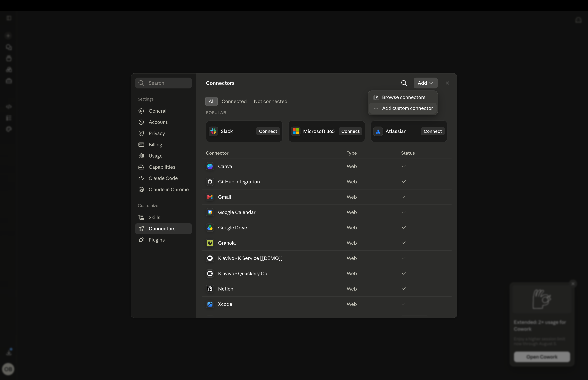This screenshot has width=588, height=380.
Task: Connect the Slack connector
Action: click(268, 131)
